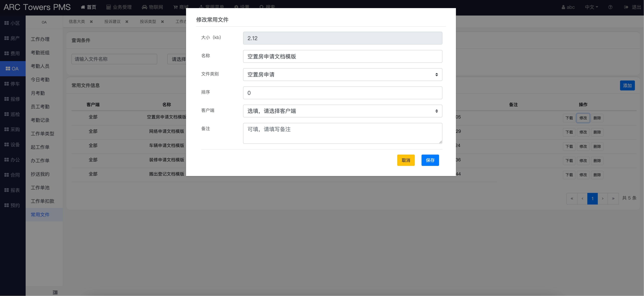Close the 投诉建议 tab

tap(127, 22)
